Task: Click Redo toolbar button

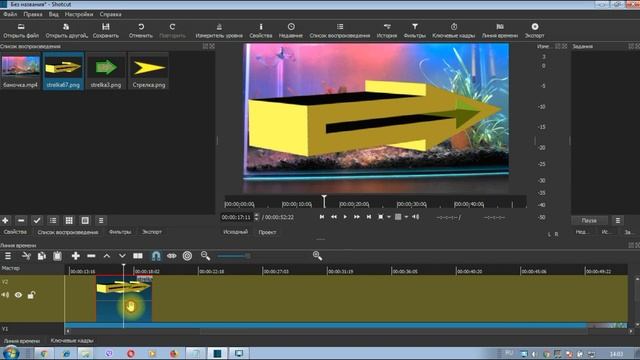Action: tap(172, 31)
